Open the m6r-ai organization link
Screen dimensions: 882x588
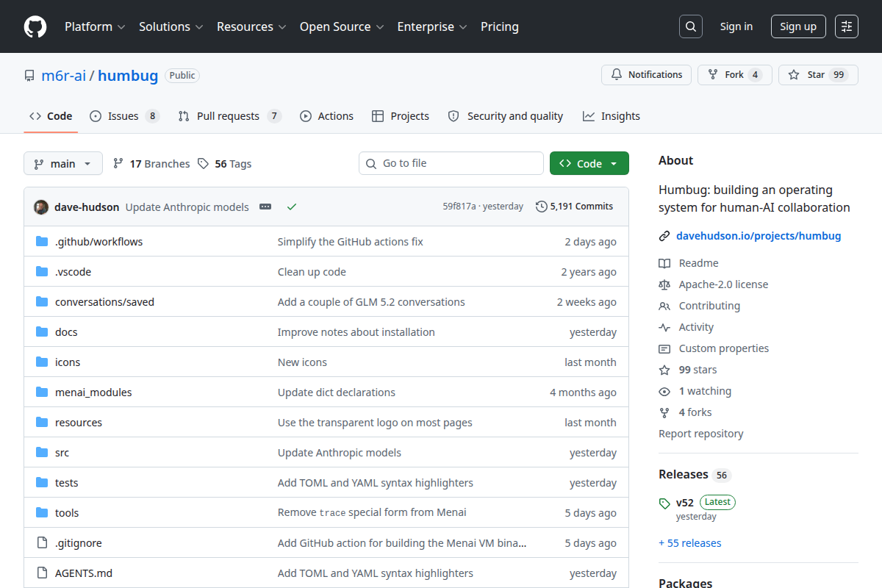[x=63, y=76]
